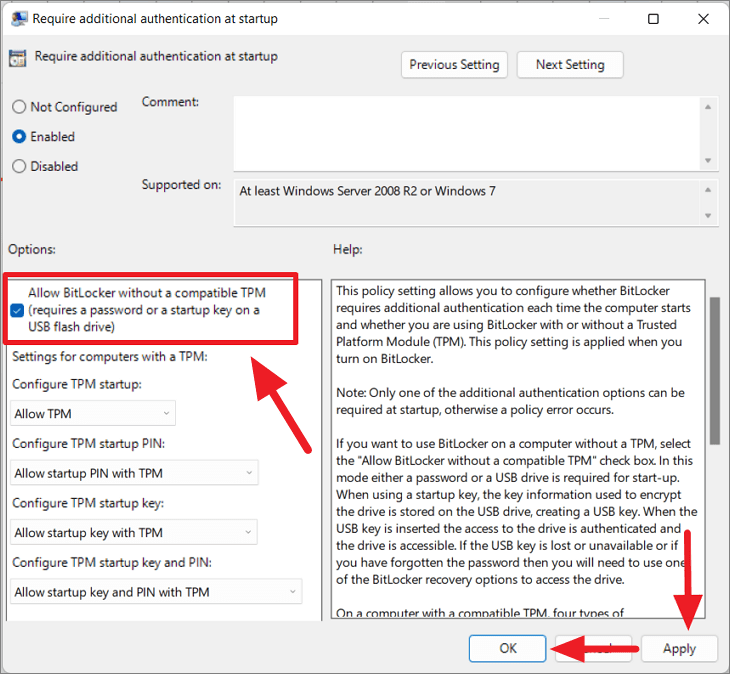Click inside the Comment text box
This screenshot has height=674, width=730.
point(466,134)
